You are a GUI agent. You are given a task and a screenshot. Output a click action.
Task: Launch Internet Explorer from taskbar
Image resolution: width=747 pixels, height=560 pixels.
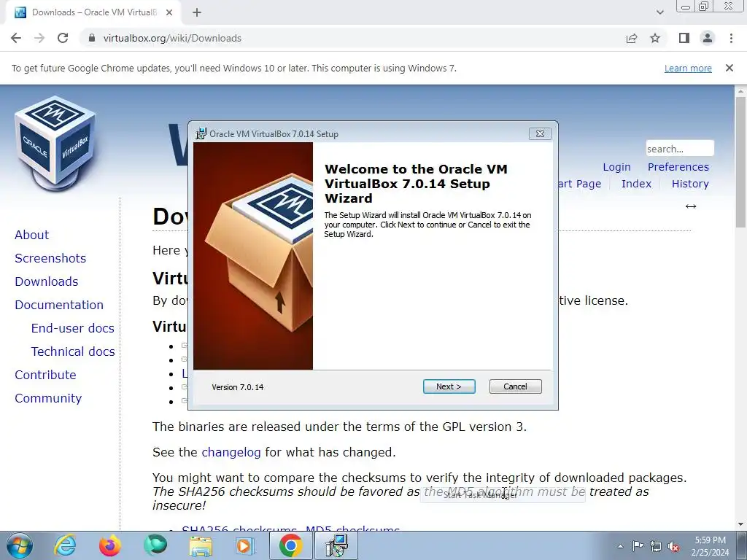click(65, 545)
